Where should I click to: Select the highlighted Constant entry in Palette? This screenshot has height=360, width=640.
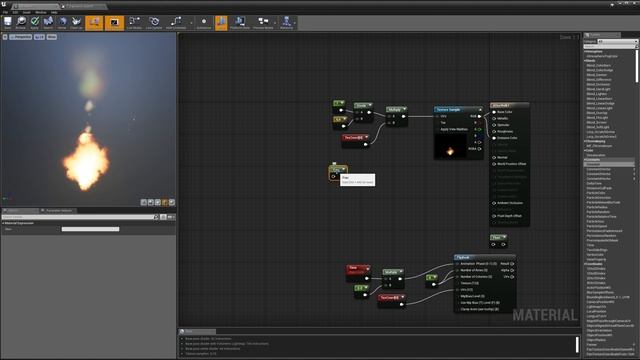pyautogui.click(x=609, y=164)
